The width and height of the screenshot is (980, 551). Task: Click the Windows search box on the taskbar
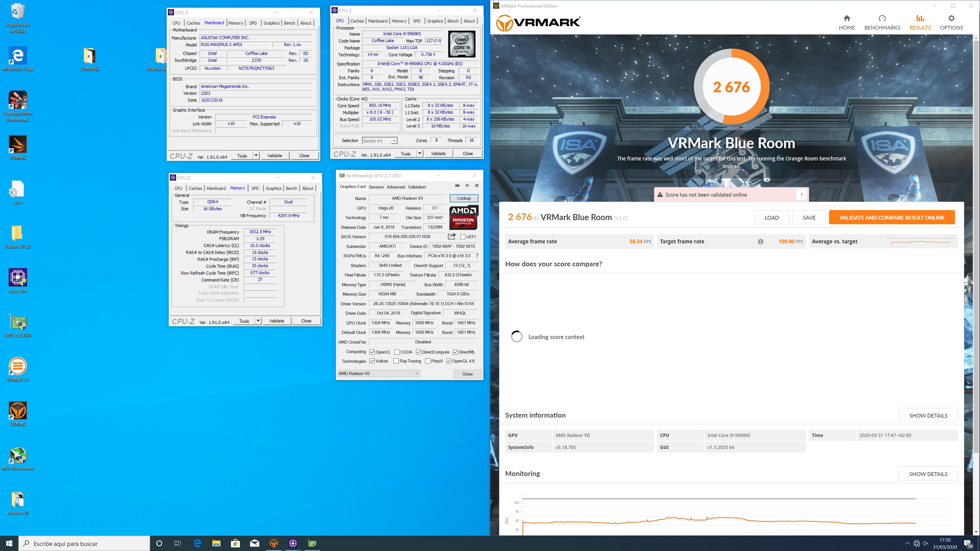84,543
